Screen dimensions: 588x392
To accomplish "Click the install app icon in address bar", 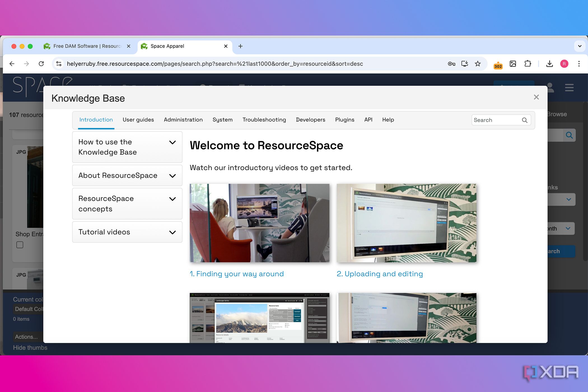I will coord(465,64).
